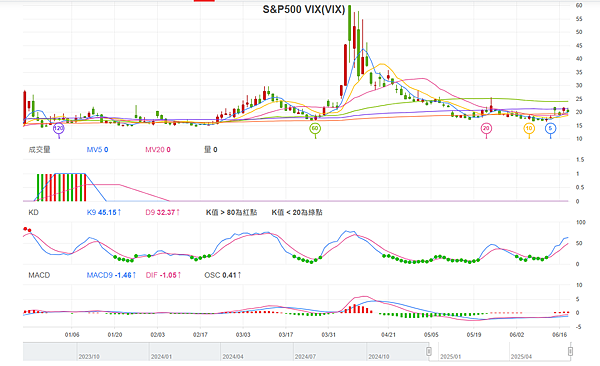Image resolution: width=600 pixels, height=366 pixels.
Task: Click the MACD indicator label
Action: [x=39, y=275]
